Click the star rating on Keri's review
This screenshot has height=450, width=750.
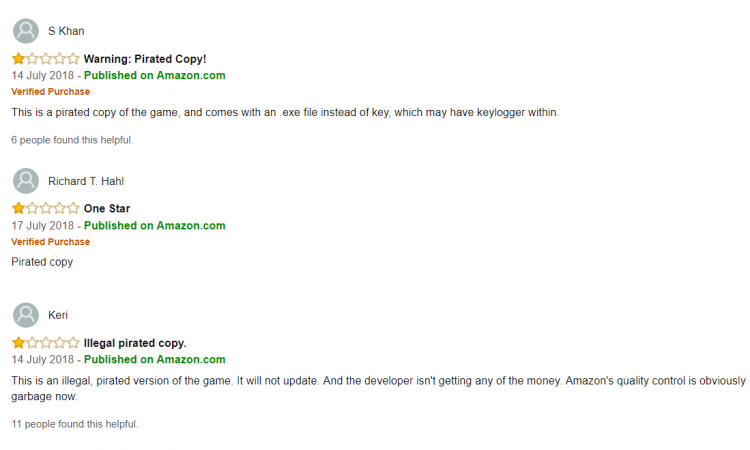point(45,342)
